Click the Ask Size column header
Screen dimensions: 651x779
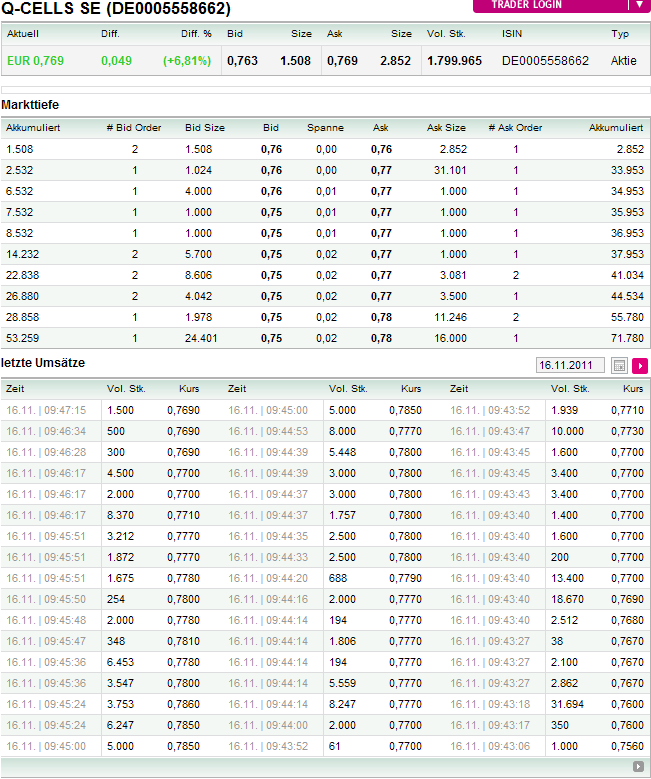click(x=446, y=128)
